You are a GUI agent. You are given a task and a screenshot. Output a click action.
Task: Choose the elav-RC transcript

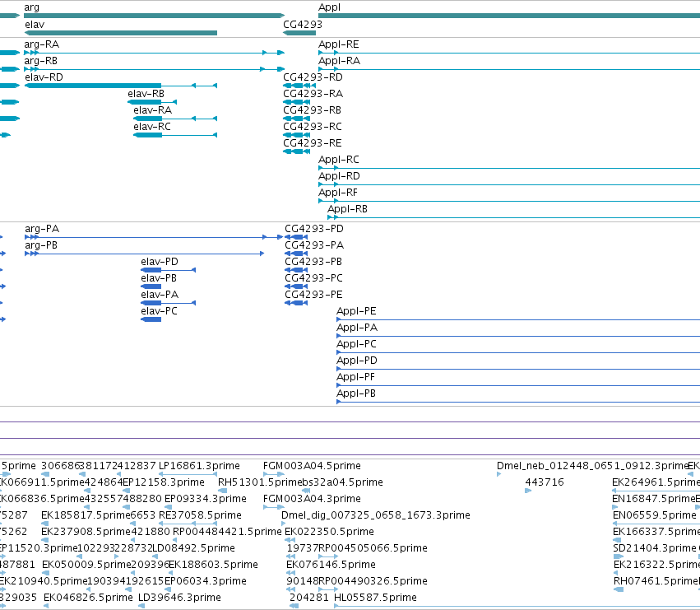pyautogui.click(x=152, y=127)
